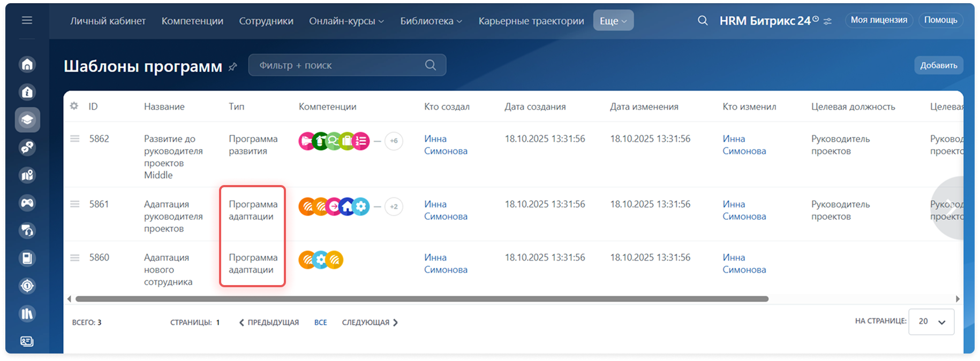Click the Добавить button
Screen dimensions: 980x361
[x=938, y=65]
